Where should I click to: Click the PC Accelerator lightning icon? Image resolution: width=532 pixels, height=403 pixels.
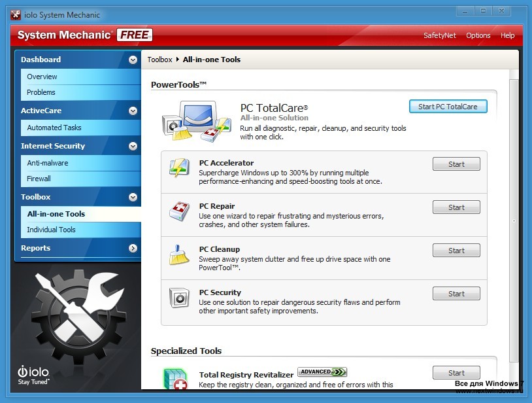179,167
